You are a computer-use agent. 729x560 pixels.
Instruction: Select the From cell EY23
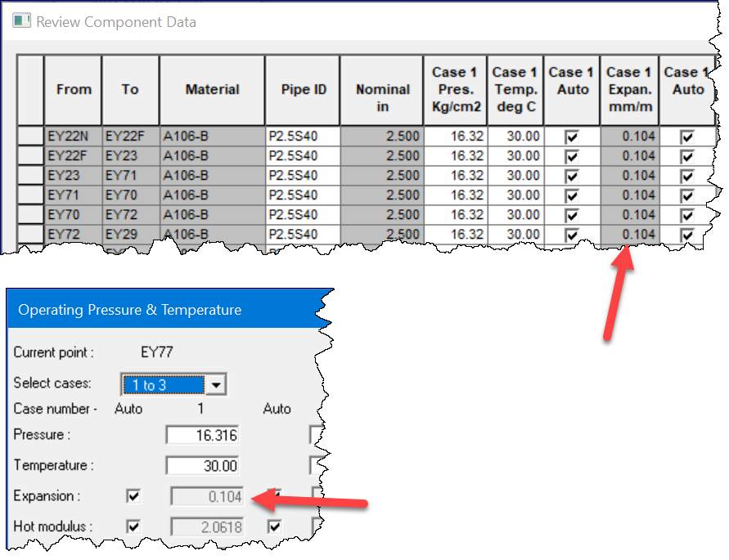point(73,175)
